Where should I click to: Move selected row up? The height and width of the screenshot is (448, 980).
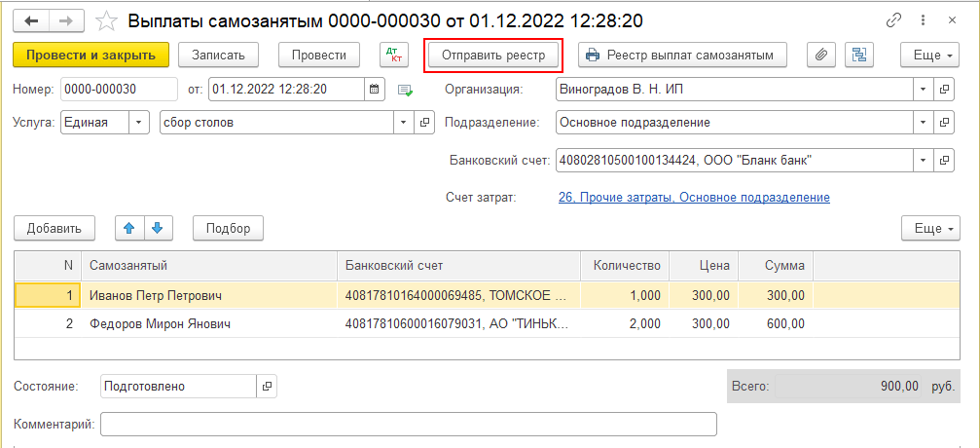[128, 229]
